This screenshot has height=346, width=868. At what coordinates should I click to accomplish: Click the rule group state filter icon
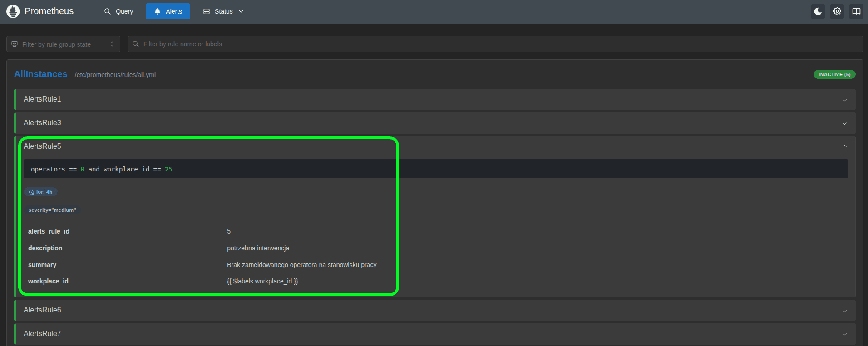(x=15, y=44)
